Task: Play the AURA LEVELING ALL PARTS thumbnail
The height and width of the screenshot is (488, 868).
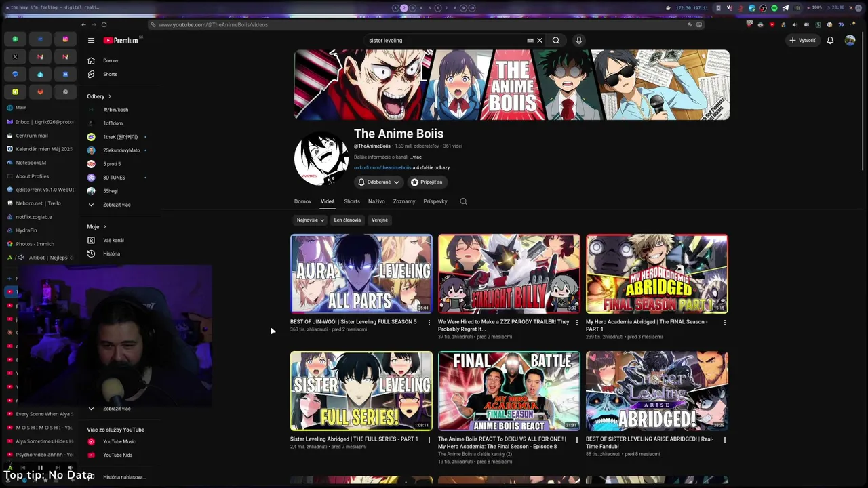Action: [361, 274]
